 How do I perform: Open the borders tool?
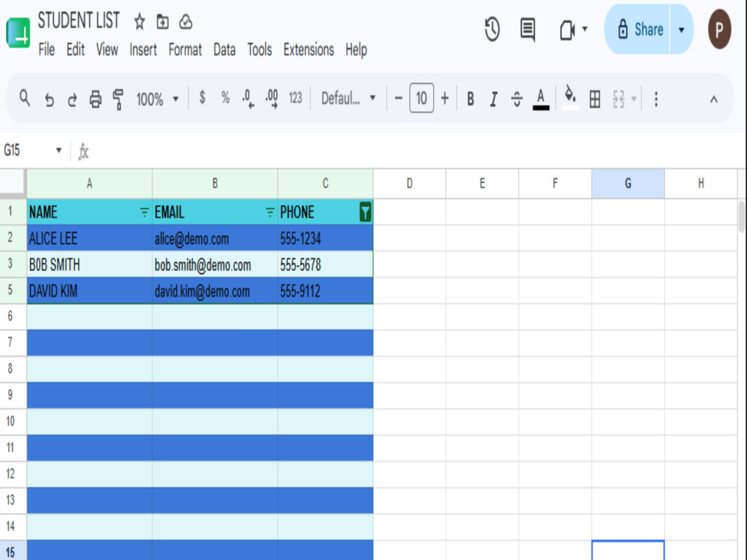595,99
